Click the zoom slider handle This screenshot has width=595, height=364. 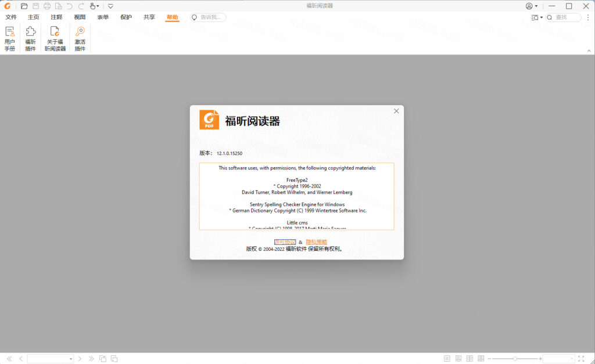pos(515,359)
